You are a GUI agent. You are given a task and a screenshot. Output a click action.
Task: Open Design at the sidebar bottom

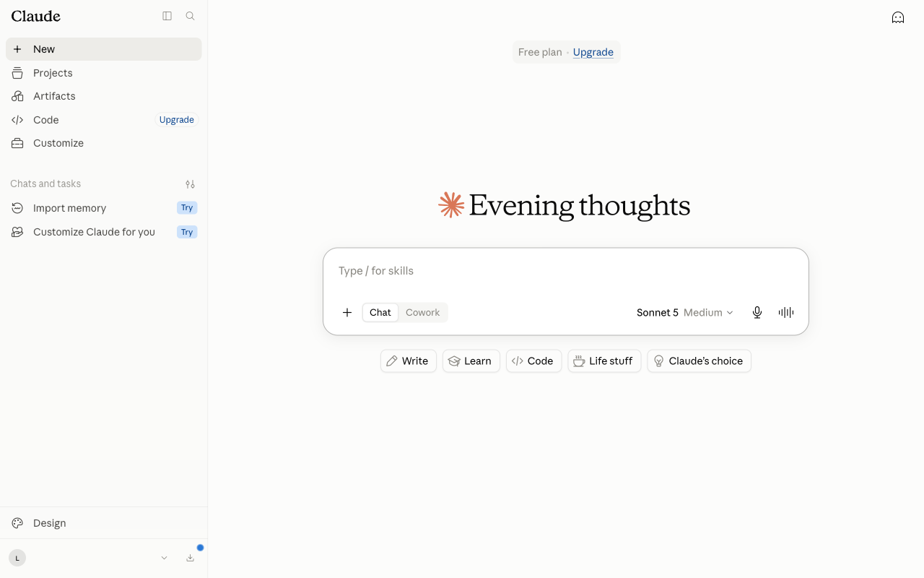click(104, 523)
